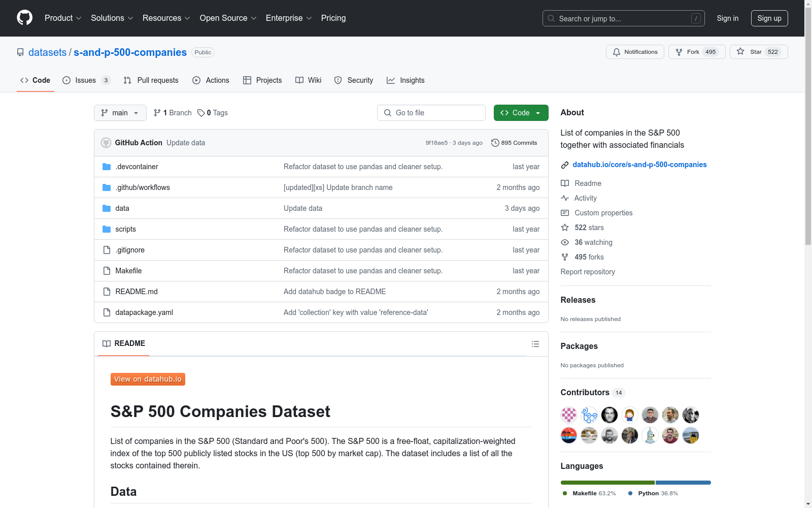812x508 pixels.
Task: Select the Code tab
Action: tap(36, 80)
